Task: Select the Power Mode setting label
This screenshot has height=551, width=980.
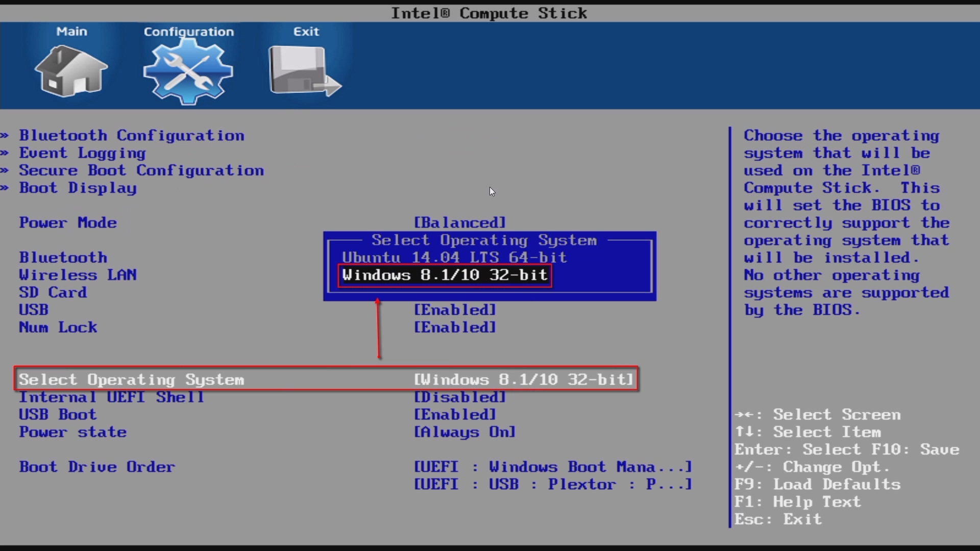Action: point(68,223)
